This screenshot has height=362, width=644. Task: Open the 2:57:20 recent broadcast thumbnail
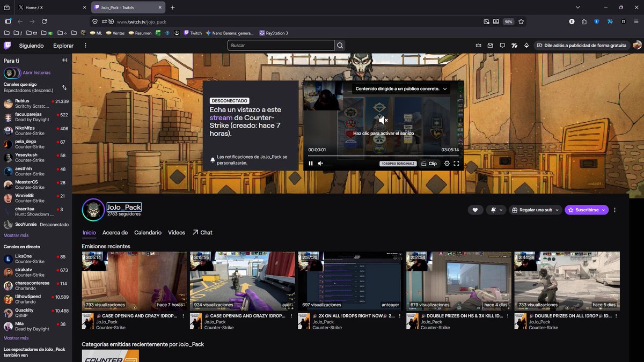(x=350, y=281)
